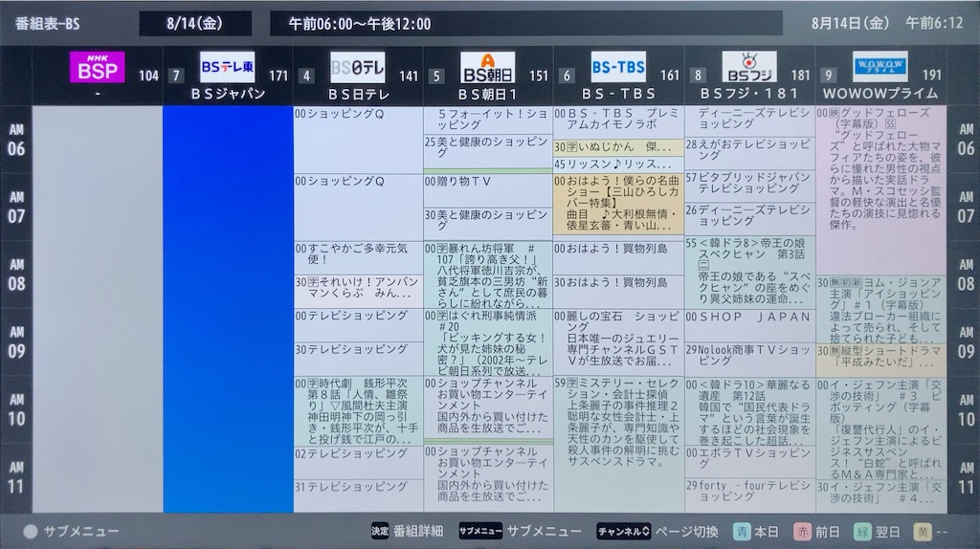Select SHOP JAPAN program at 9:00
Viewport: 980px width, 549px height.
click(x=750, y=325)
